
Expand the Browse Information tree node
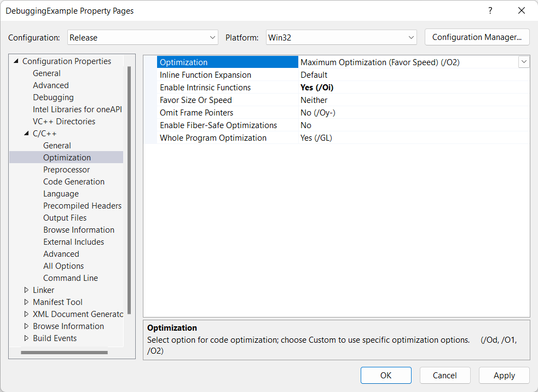pyautogui.click(x=26, y=326)
